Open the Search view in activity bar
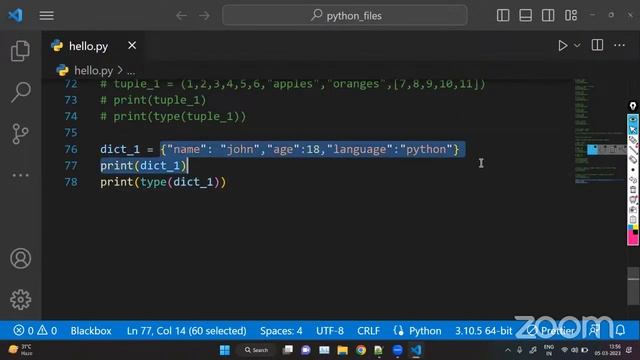640x360 pixels. click(20, 92)
